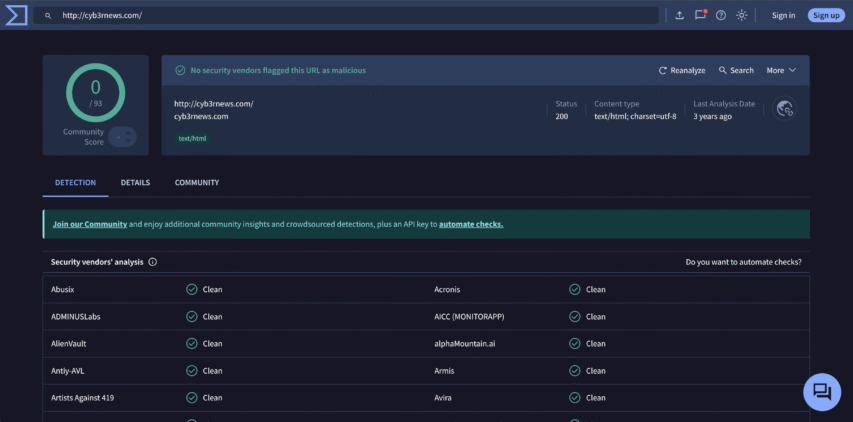Click the Join our Community link

90,224
